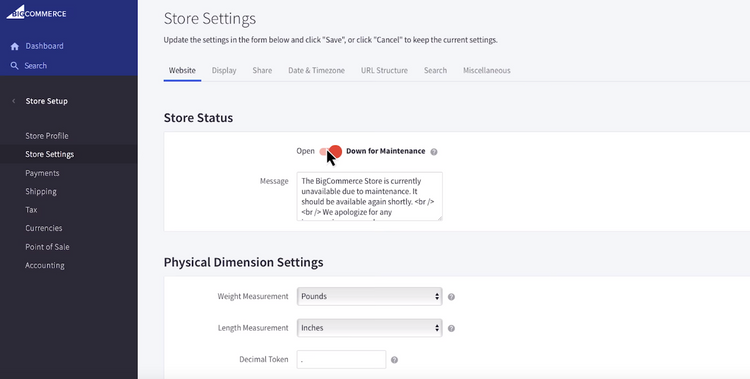Click the 'Store Settings' page title
Image resolution: width=750 pixels, height=379 pixels.
(x=210, y=19)
